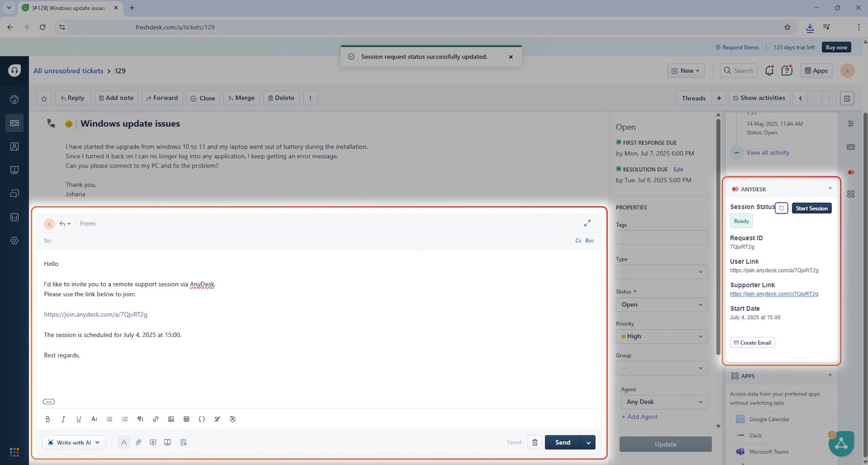868x465 pixels.
Task: Open the New dropdown menu
Action: 686,71
